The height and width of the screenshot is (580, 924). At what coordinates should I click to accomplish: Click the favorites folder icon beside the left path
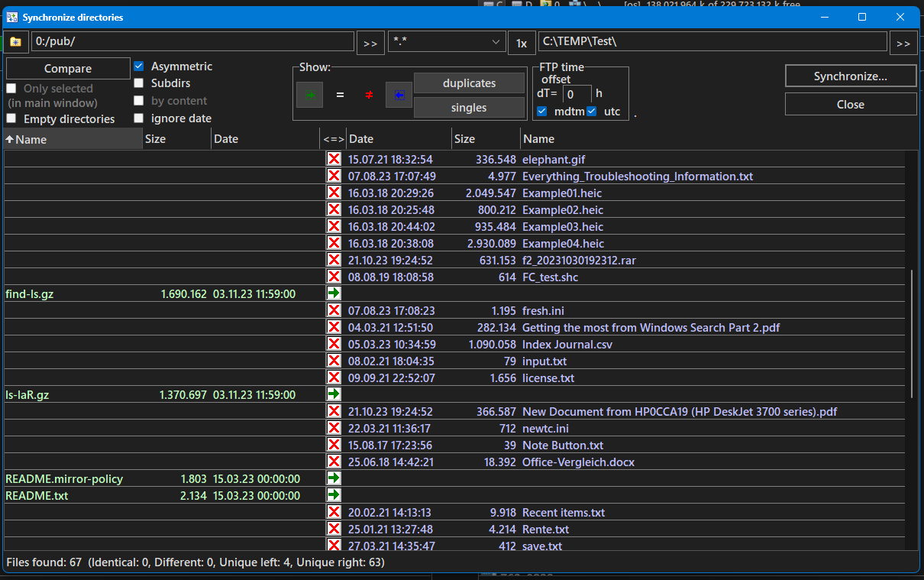(15, 42)
